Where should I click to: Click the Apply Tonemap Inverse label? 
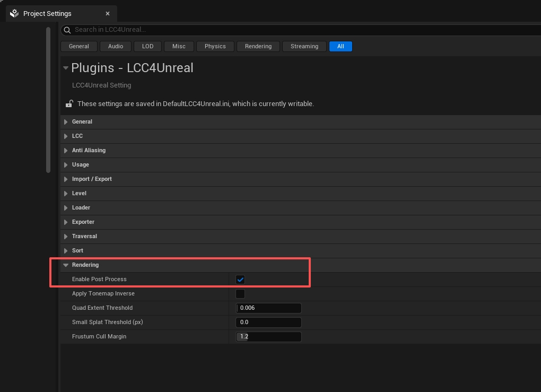point(103,294)
